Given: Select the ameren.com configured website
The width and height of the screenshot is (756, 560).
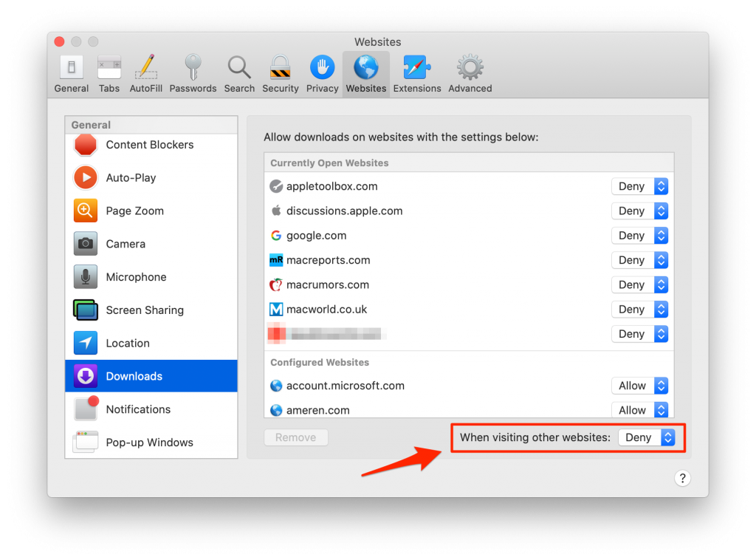Looking at the screenshot, I should pyautogui.click(x=469, y=409).
